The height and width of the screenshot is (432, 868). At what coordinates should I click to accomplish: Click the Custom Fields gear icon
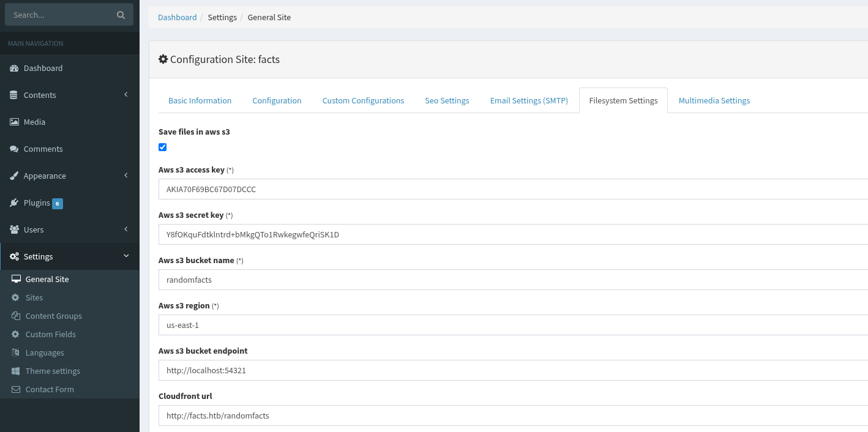(x=15, y=334)
